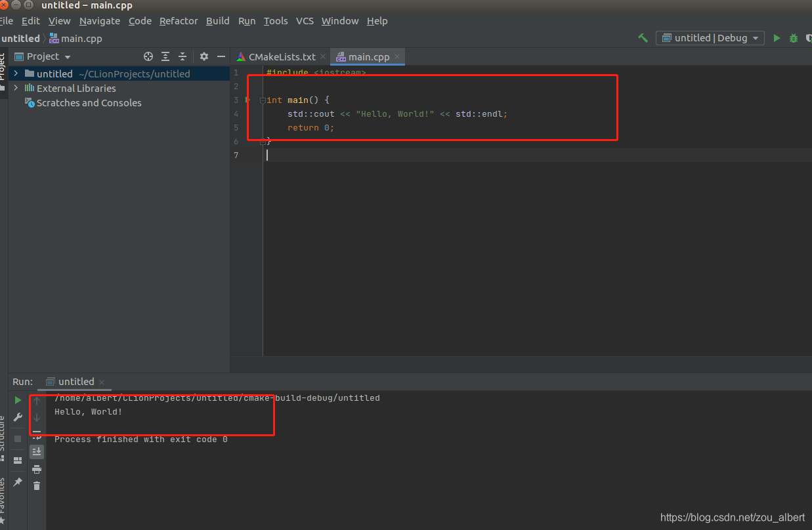Open run configuration wrench icon
812x530 pixels.
coord(18,417)
